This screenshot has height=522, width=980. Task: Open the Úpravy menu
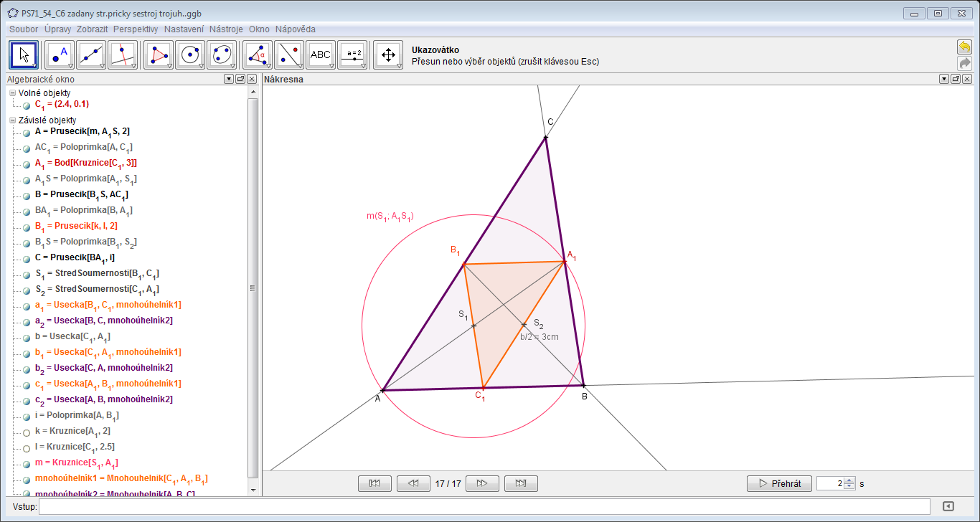(57, 29)
